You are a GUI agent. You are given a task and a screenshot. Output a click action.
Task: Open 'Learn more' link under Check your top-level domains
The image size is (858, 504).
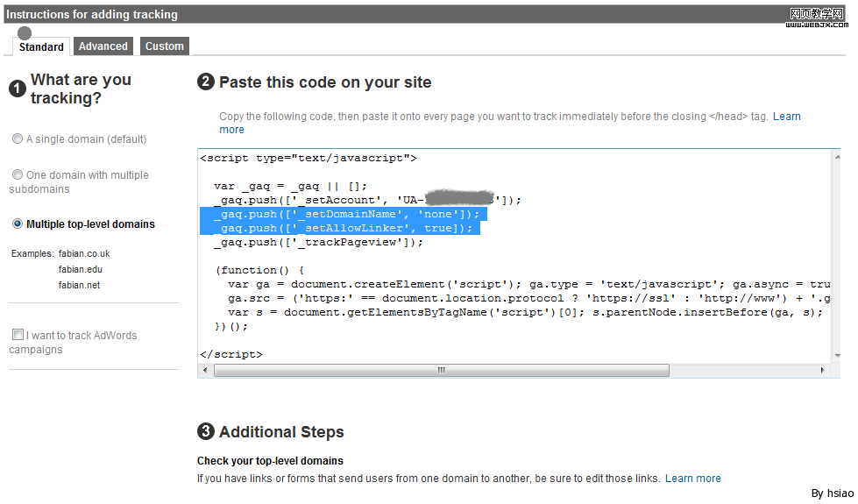coord(692,478)
